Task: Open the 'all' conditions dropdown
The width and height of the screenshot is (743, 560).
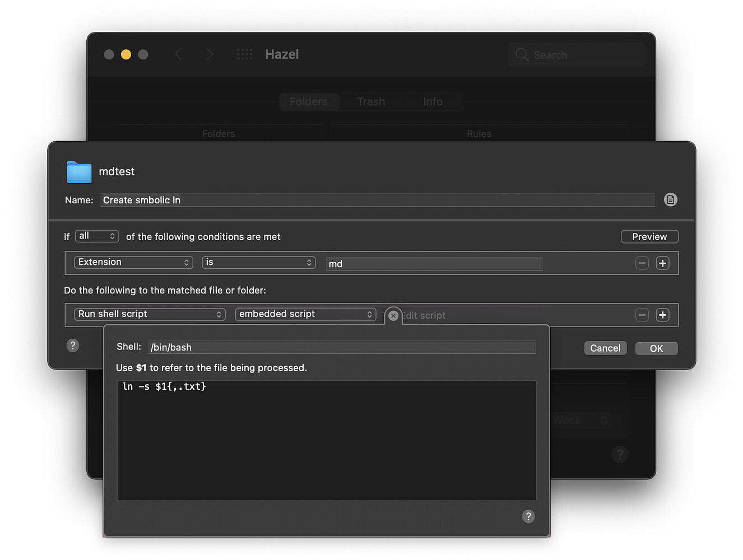Action: tap(96, 236)
